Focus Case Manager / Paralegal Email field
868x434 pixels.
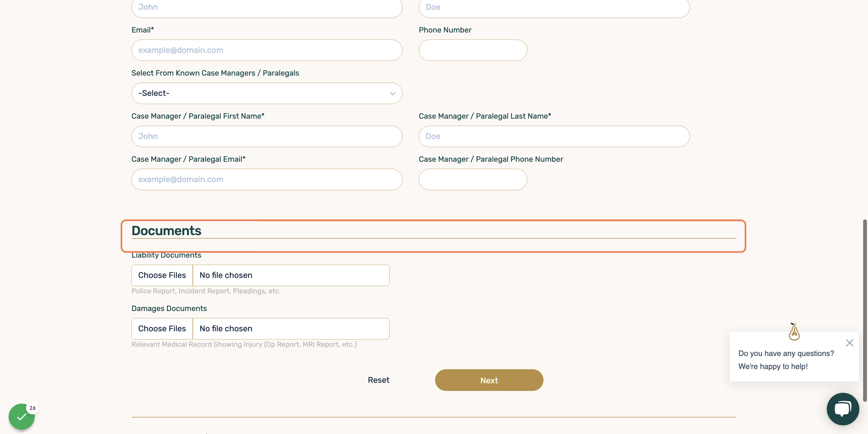tap(267, 179)
